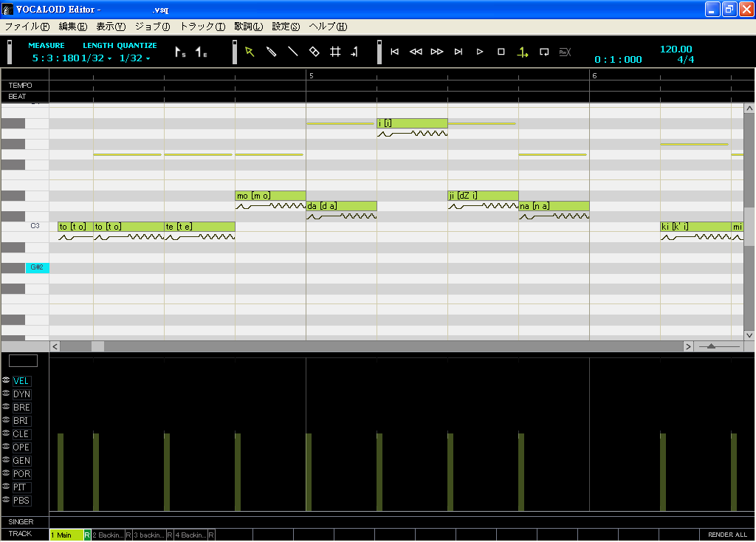Viewport: 756px width, 542px height.
Task: Open the ファイル(F) menu
Action: pos(27,27)
